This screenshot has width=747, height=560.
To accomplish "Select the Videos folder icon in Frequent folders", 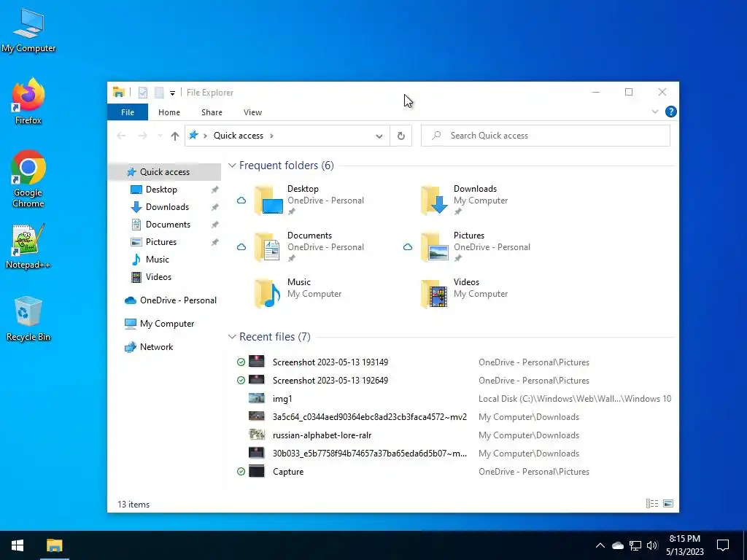I will coord(435,294).
